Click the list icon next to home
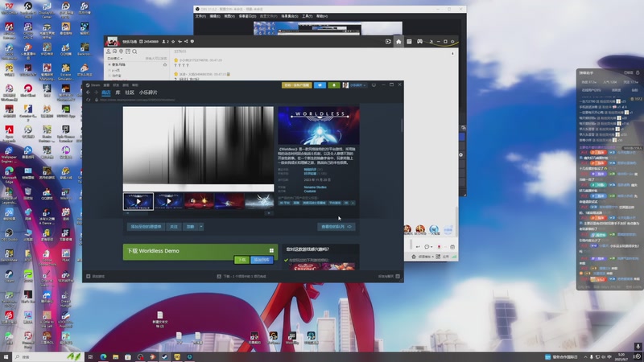 409,42
